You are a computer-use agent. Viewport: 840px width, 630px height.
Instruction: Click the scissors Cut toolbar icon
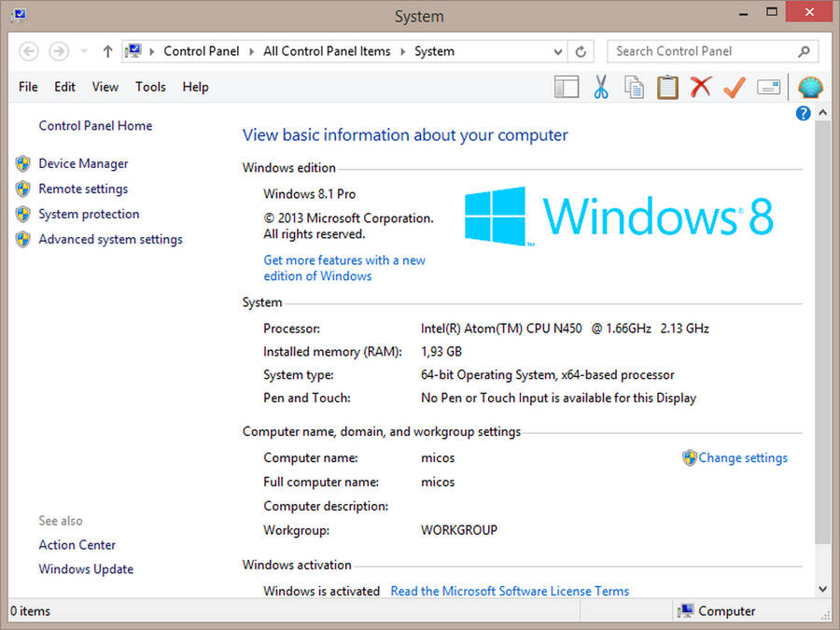pyautogui.click(x=600, y=87)
